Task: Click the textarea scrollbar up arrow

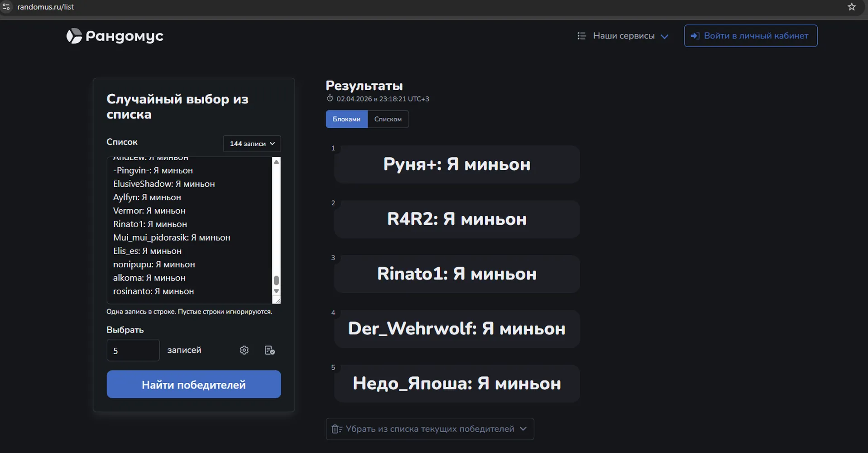Action: point(276,162)
